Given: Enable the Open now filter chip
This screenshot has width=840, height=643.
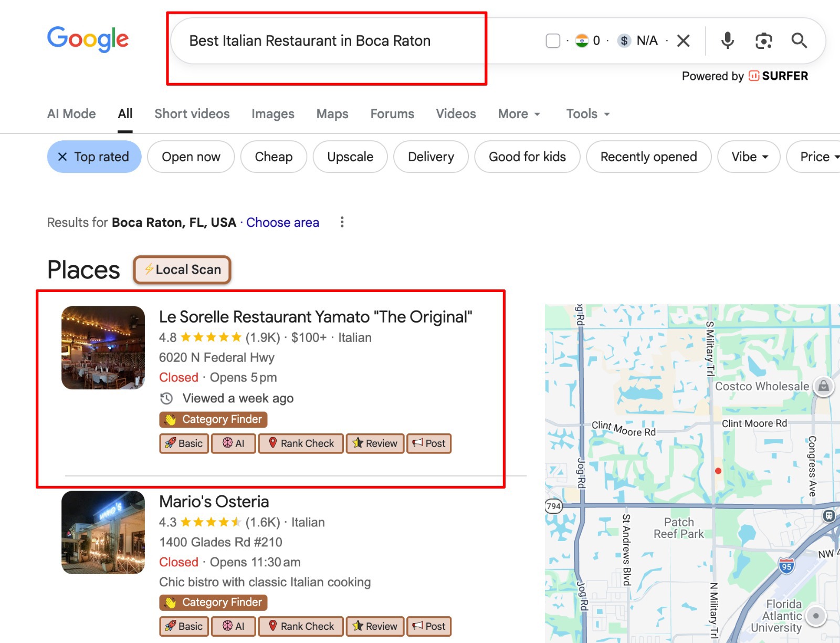Looking at the screenshot, I should tap(191, 157).
